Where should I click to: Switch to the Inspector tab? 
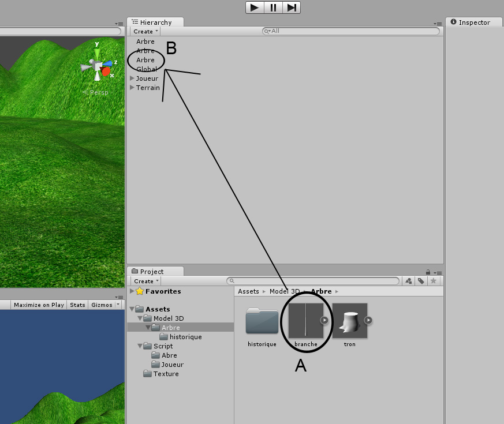coord(473,22)
